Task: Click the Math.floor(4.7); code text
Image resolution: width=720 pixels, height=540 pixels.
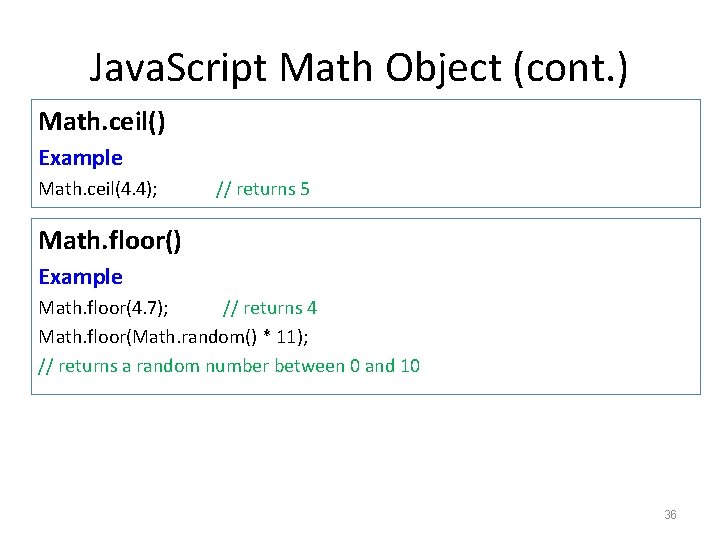Action: (x=103, y=308)
